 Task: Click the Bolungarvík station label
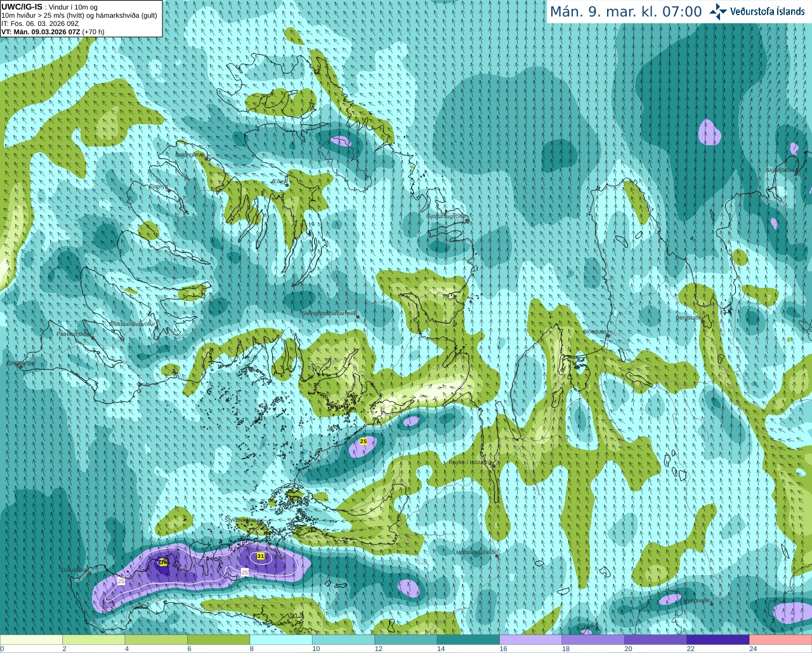pyautogui.click(x=190, y=154)
